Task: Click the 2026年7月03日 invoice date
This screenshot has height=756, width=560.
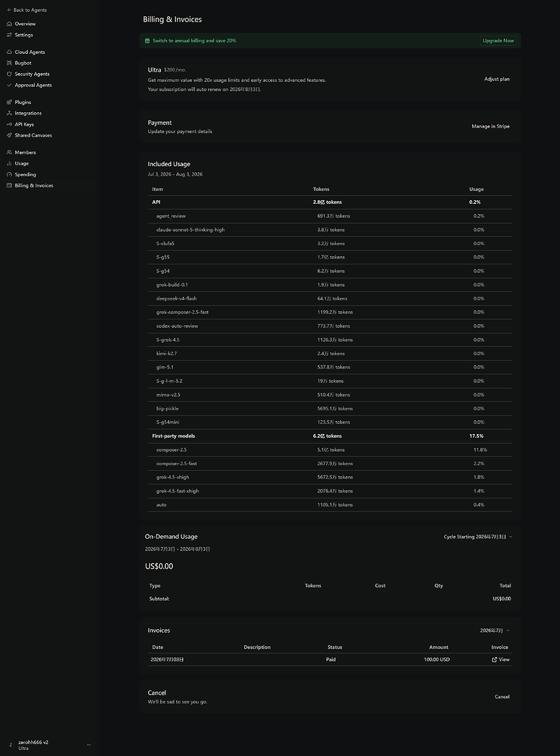Action: [x=167, y=659]
